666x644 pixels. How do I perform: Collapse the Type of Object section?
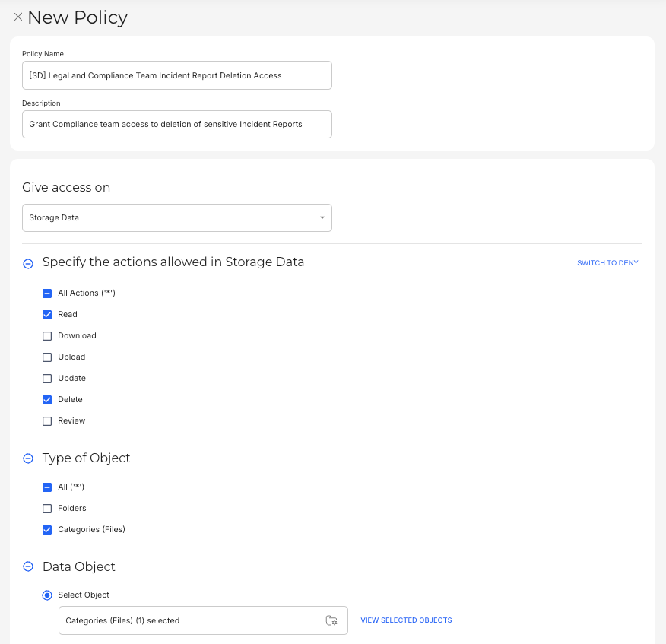click(28, 458)
